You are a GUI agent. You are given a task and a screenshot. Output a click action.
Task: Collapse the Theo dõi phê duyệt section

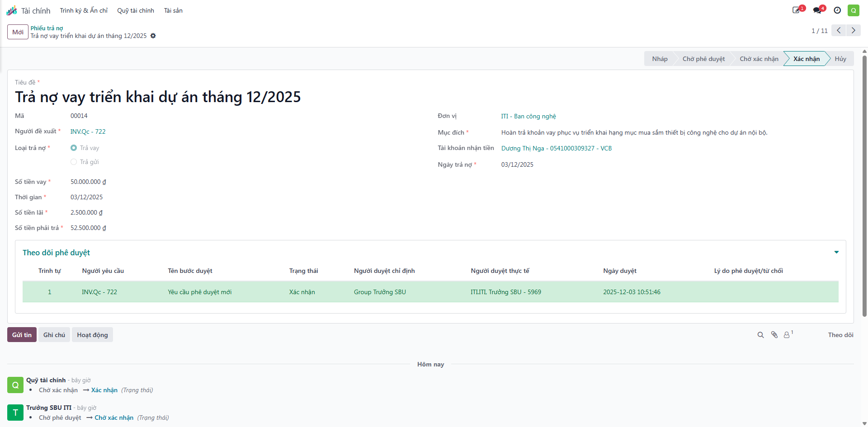coord(836,252)
